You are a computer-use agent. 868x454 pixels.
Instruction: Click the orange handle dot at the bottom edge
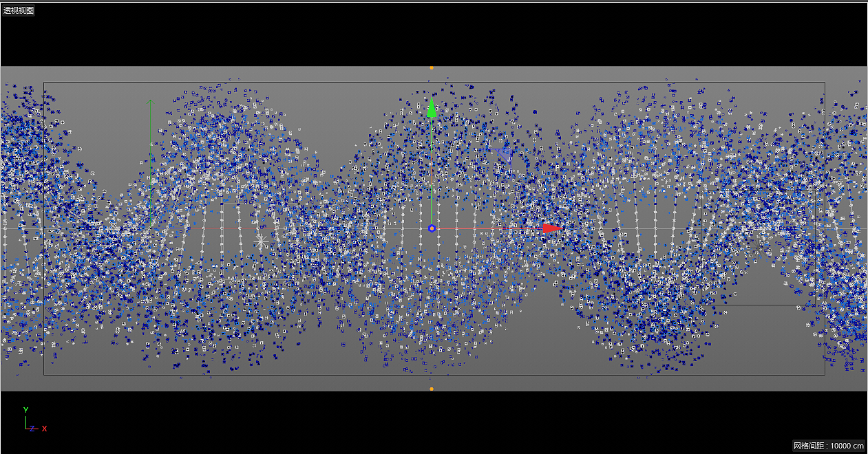pyautogui.click(x=432, y=389)
